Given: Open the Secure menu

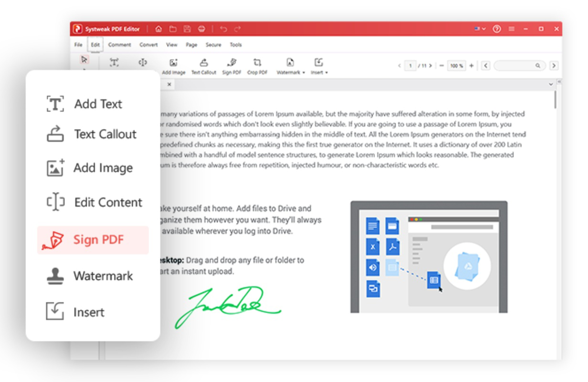Looking at the screenshot, I should (213, 45).
